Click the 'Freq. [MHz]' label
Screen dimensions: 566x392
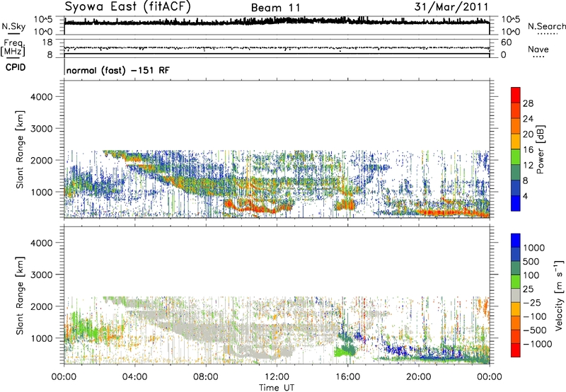pos(13,48)
